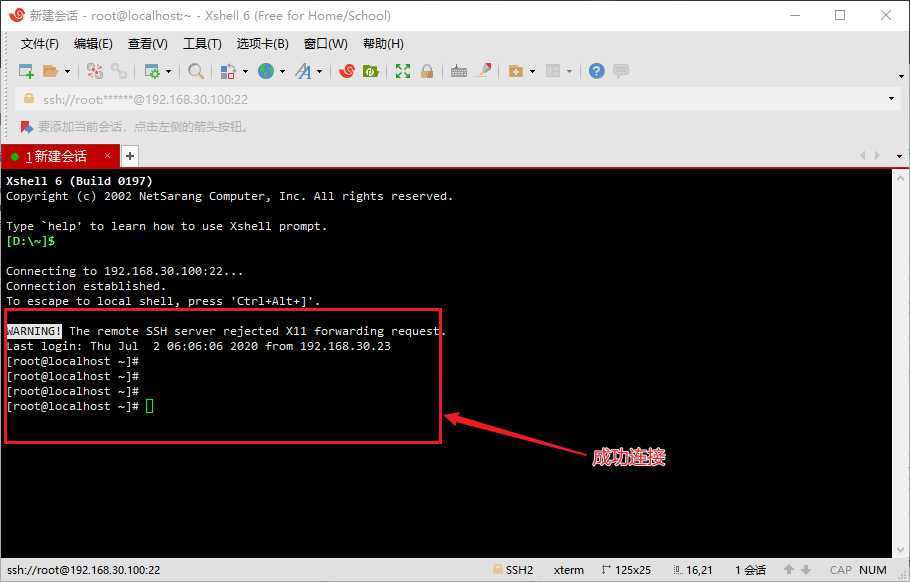
Task: Click the Font 'A' toolbar icon
Action: tap(303, 71)
